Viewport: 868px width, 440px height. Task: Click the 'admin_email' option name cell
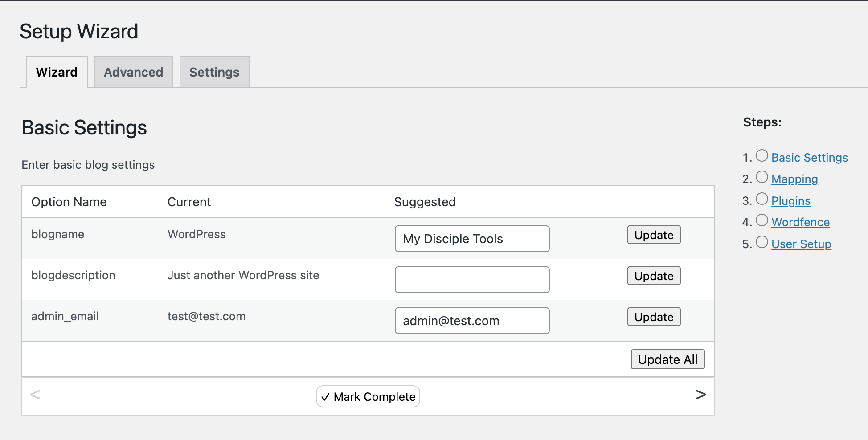[65, 316]
